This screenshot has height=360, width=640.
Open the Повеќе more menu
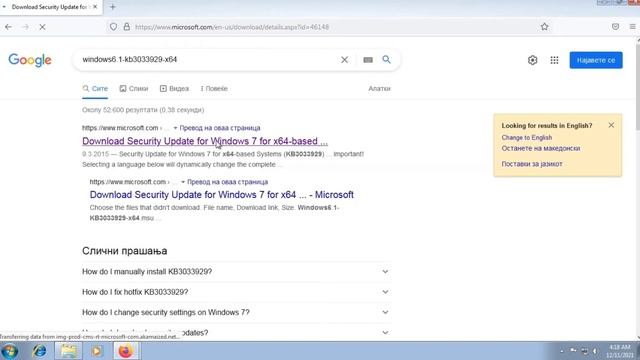click(x=214, y=89)
